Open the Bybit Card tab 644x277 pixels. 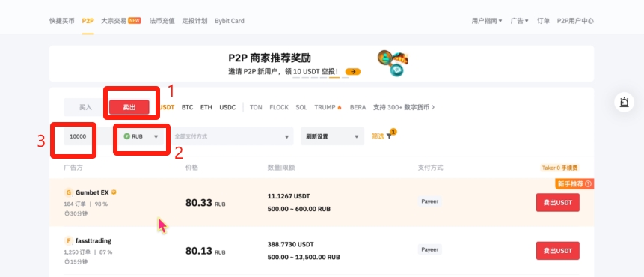click(230, 21)
